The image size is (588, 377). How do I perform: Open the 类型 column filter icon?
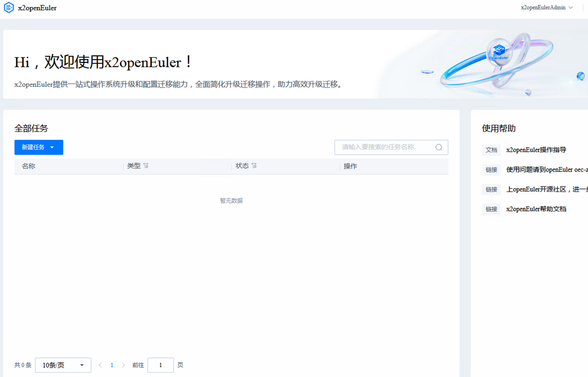click(146, 165)
